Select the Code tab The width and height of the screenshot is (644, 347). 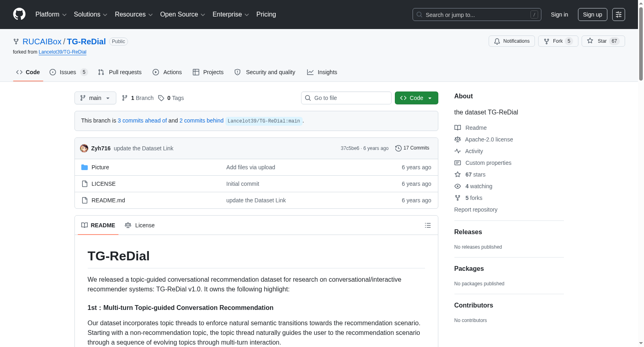point(28,72)
